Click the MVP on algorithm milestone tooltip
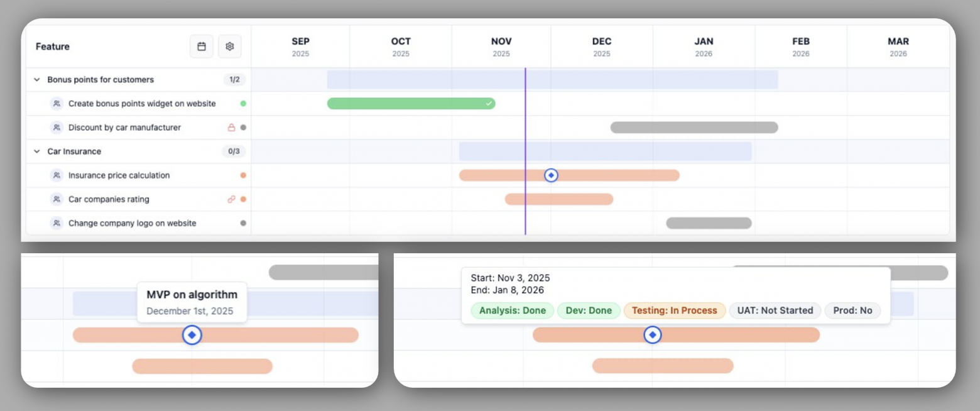 (192, 302)
